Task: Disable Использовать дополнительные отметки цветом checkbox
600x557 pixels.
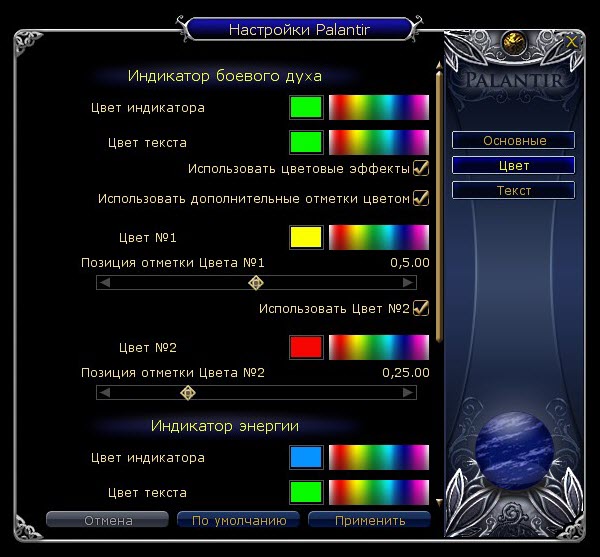Action: point(421,198)
